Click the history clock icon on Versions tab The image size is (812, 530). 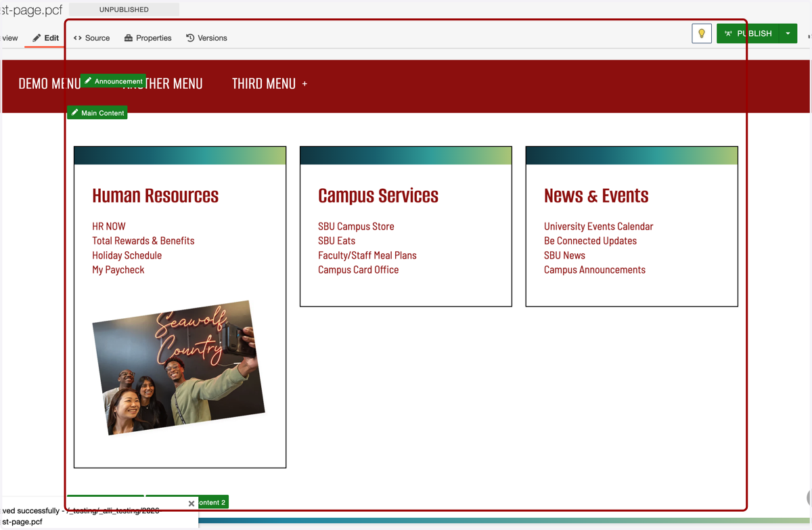[190, 38]
